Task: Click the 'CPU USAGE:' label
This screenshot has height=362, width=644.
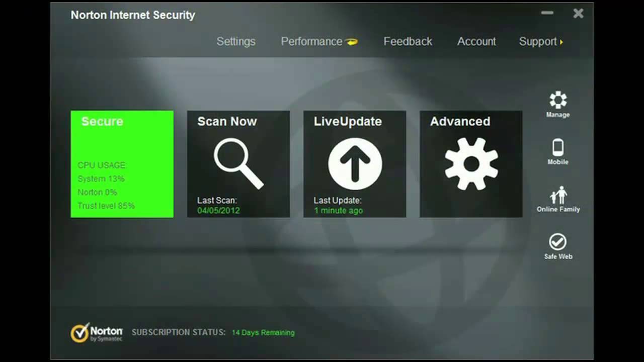Action: pos(102,165)
